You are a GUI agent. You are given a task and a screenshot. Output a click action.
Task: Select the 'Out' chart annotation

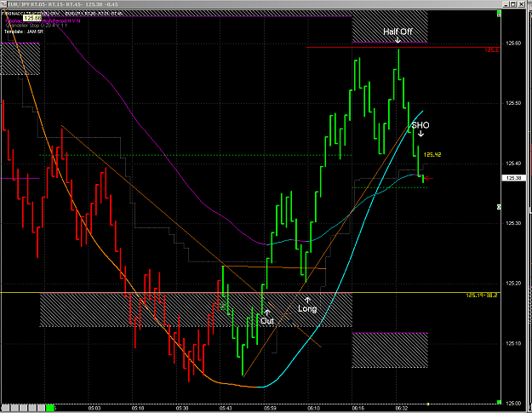coord(267,321)
